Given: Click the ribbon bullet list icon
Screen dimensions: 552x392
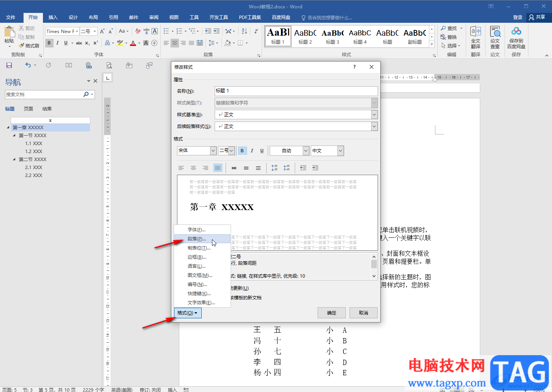Looking at the screenshot, I should pyautogui.click(x=166, y=31).
